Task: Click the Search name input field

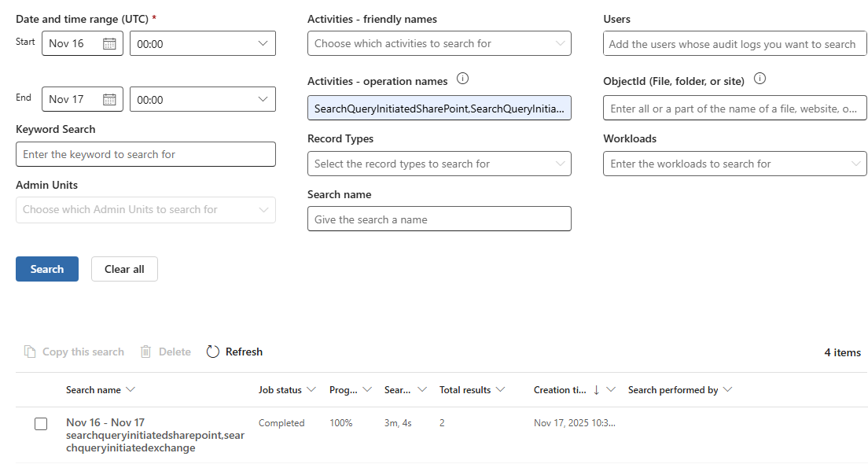Action: pyautogui.click(x=439, y=219)
